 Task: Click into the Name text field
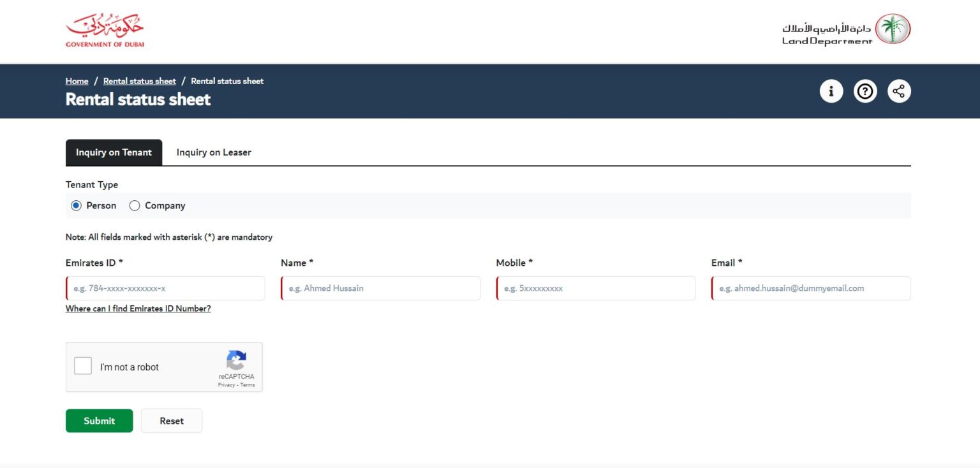(x=380, y=288)
